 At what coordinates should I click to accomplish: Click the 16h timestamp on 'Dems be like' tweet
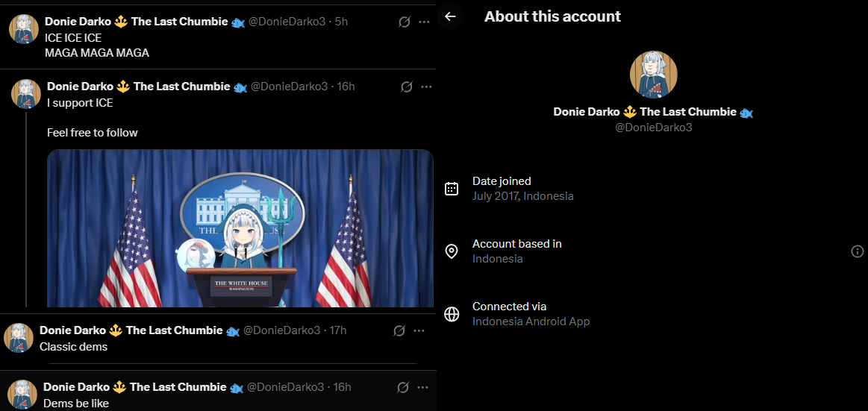342,386
